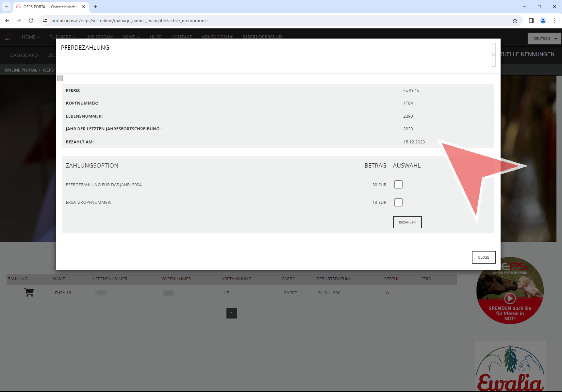This screenshot has width=562, height=392.
Task: Check the Ersatzkopfnummer 13 EUR checkbox
Action: [398, 202]
